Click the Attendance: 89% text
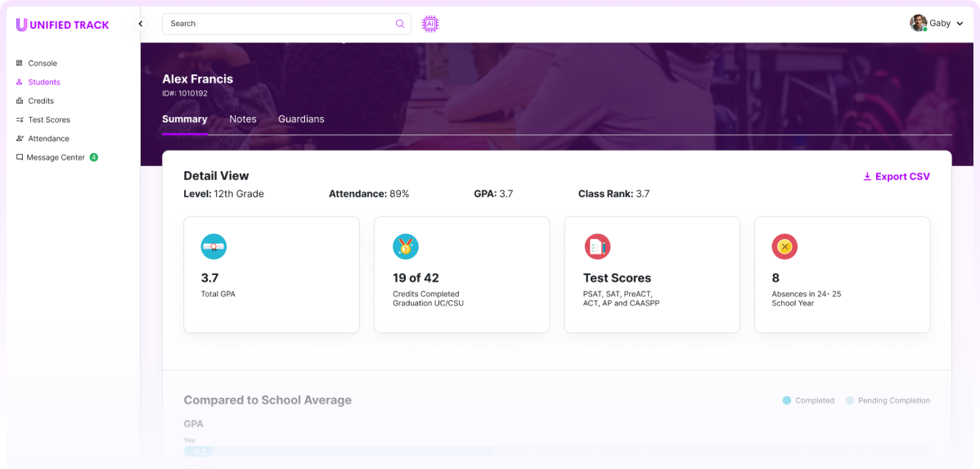Viewport: 980px width, 469px height. point(369,194)
